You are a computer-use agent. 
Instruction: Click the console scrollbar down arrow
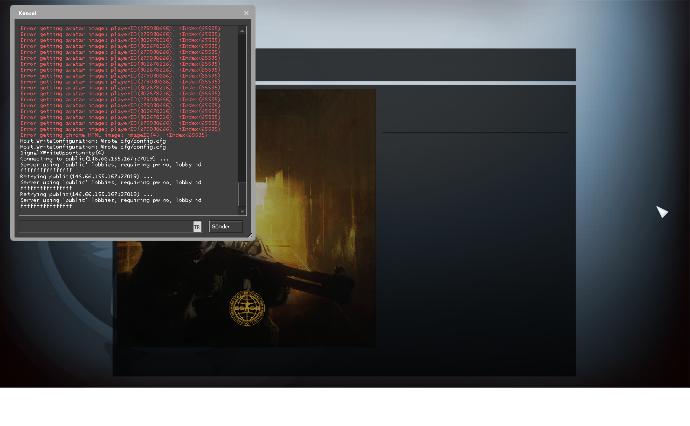click(242, 211)
